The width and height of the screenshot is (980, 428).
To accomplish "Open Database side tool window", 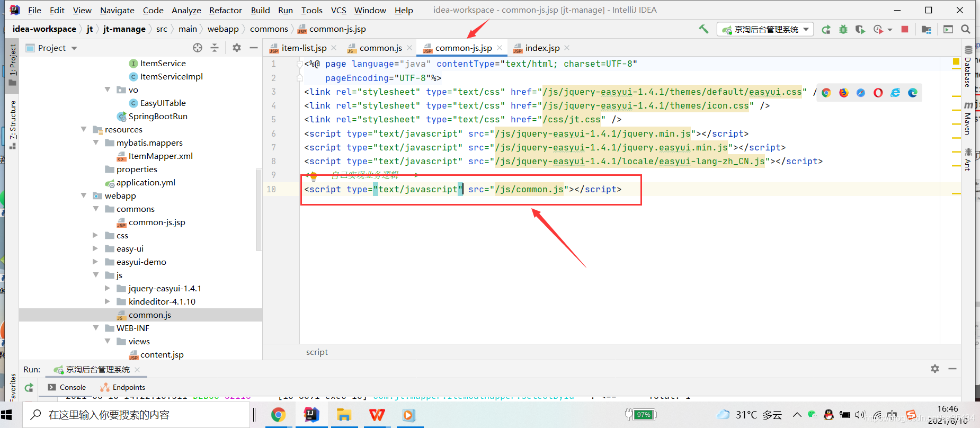I will point(968,67).
